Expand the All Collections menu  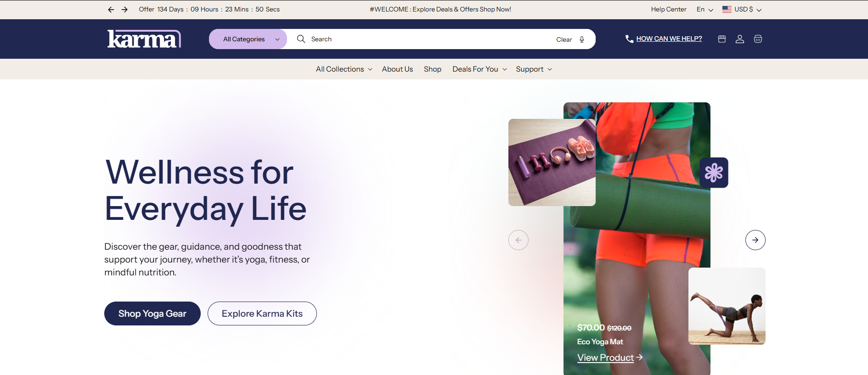[x=344, y=69]
